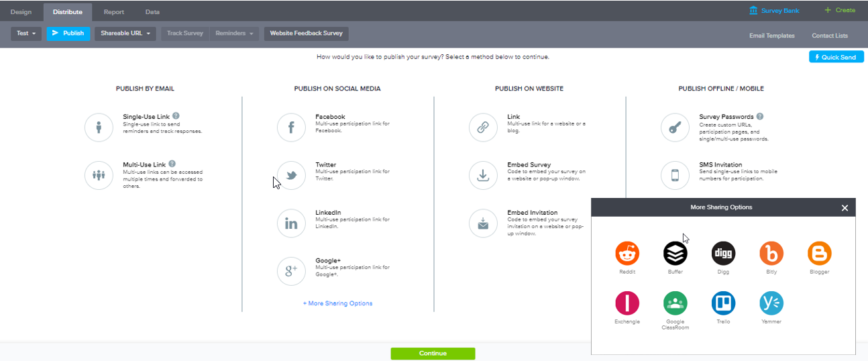Viewport: 868px width, 361px height.
Task: Click the Embed Survey download icon
Action: coord(483,175)
